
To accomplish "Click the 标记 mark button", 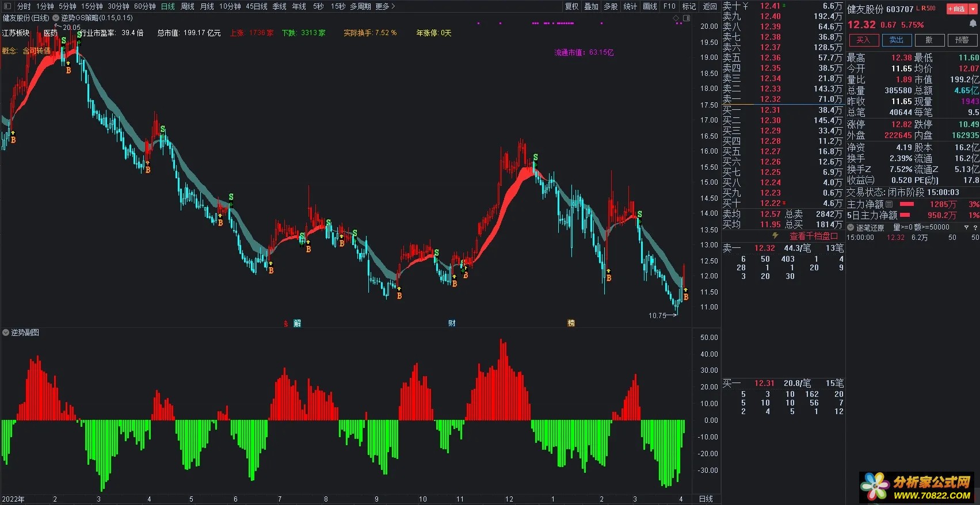I will pos(689,6).
